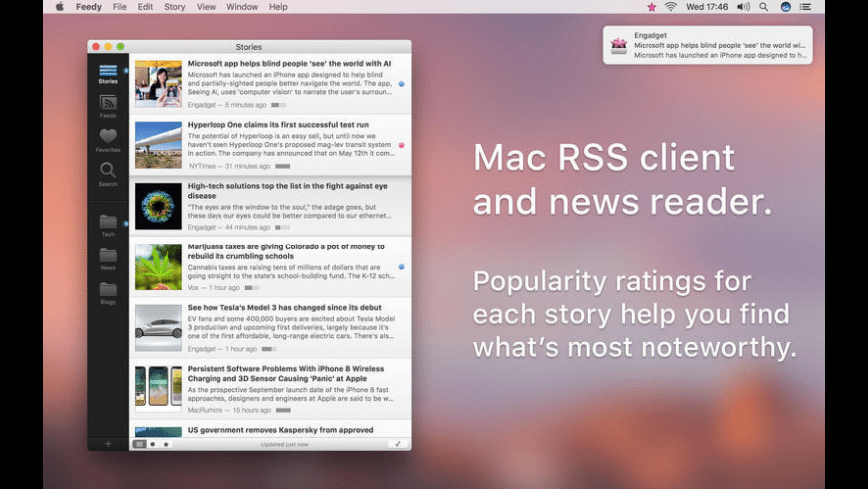The image size is (868, 489).
Task: Open the Stories section in sidebar
Action: pyautogui.click(x=108, y=74)
